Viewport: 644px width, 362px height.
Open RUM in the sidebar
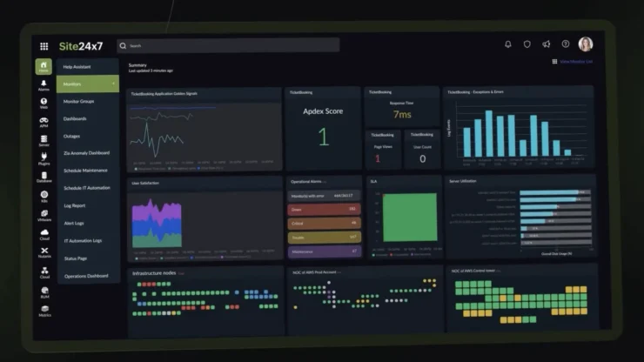44,292
